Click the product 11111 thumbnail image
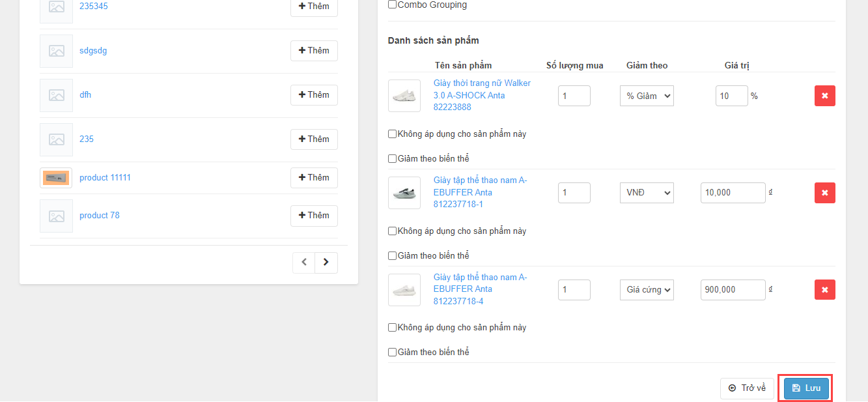This screenshot has width=868, height=402. [56, 178]
